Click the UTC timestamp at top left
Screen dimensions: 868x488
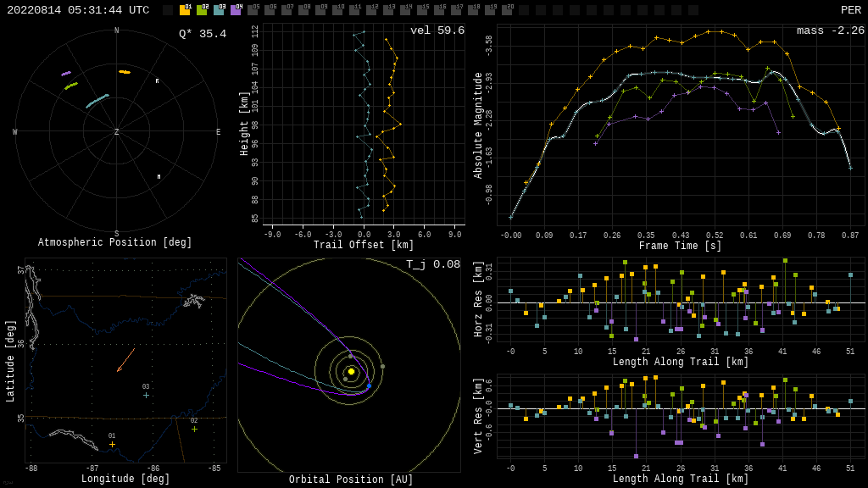tap(78, 10)
